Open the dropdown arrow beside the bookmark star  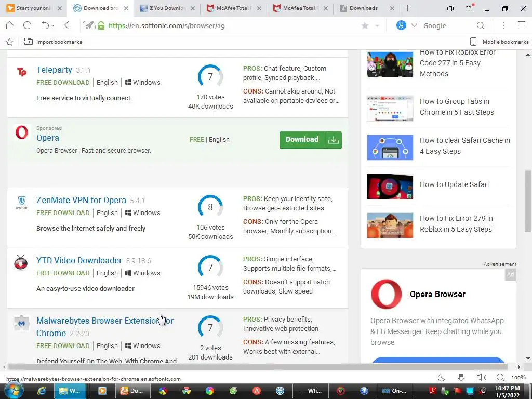click(377, 26)
